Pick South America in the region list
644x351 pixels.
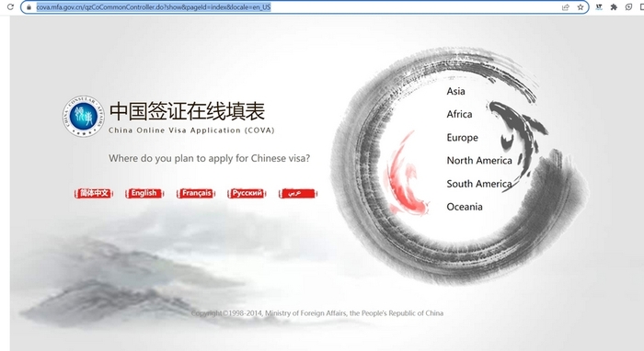[x=479, y=184]
